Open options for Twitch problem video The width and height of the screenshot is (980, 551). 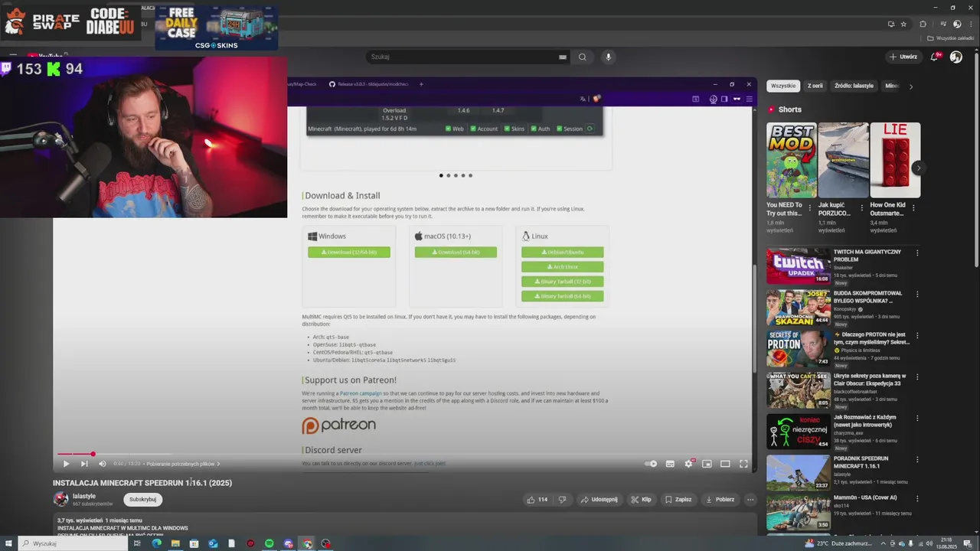(x=917, y=253)
